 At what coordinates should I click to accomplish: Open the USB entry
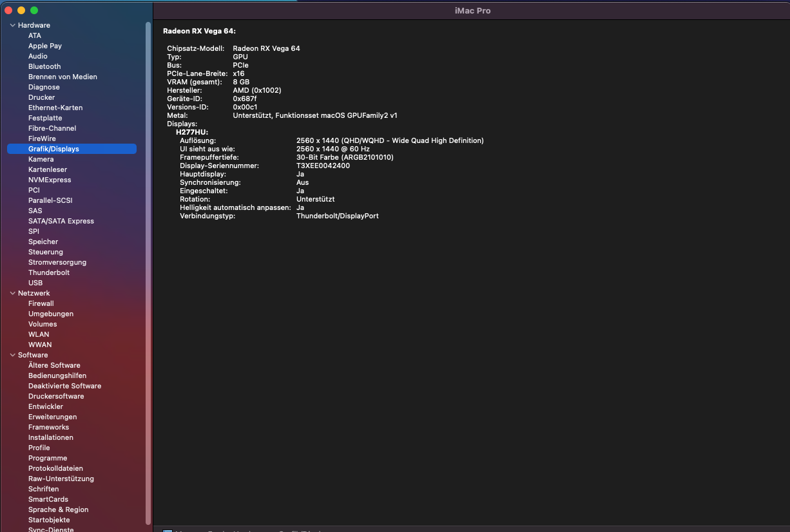click(35, 283)
